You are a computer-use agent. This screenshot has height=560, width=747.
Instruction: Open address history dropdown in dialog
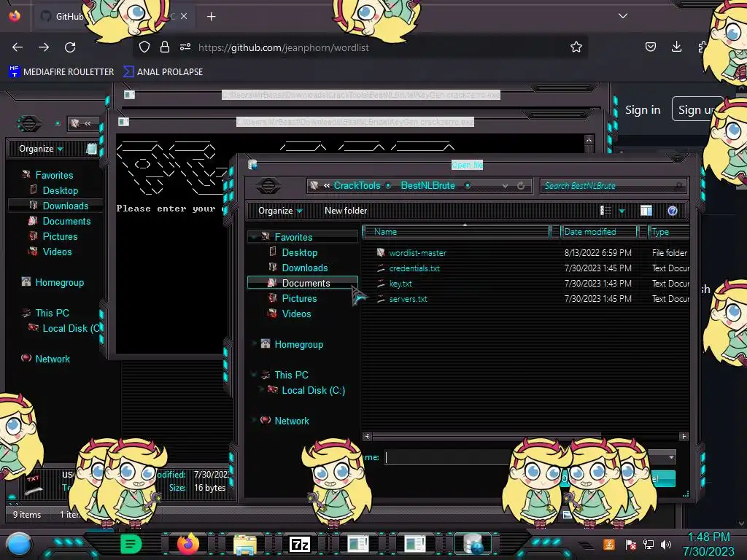pyautogui.click(x=505, y=186)
